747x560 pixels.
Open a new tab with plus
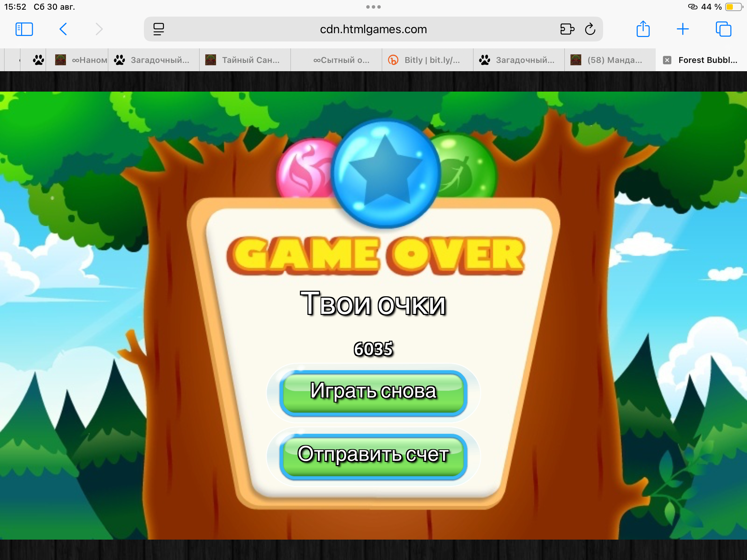683,29
